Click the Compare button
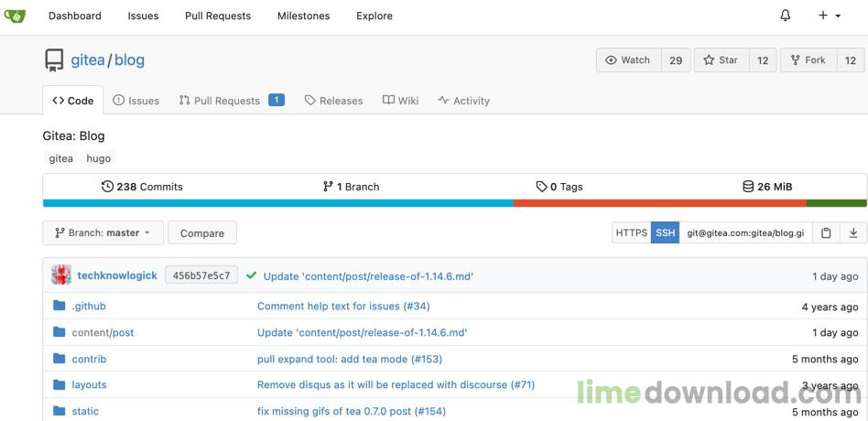 tap(202, 232)
